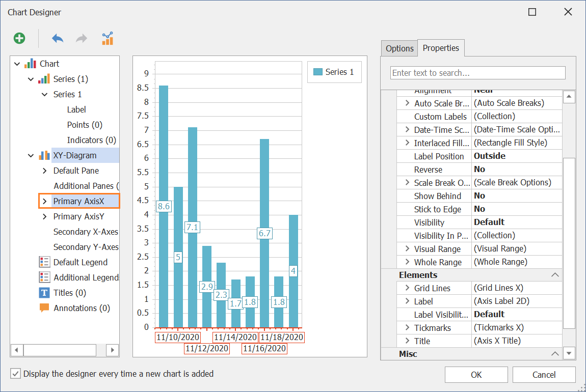Switch to the Properties tab
Viewport: 586px width, 392px height.
(441, 48)
